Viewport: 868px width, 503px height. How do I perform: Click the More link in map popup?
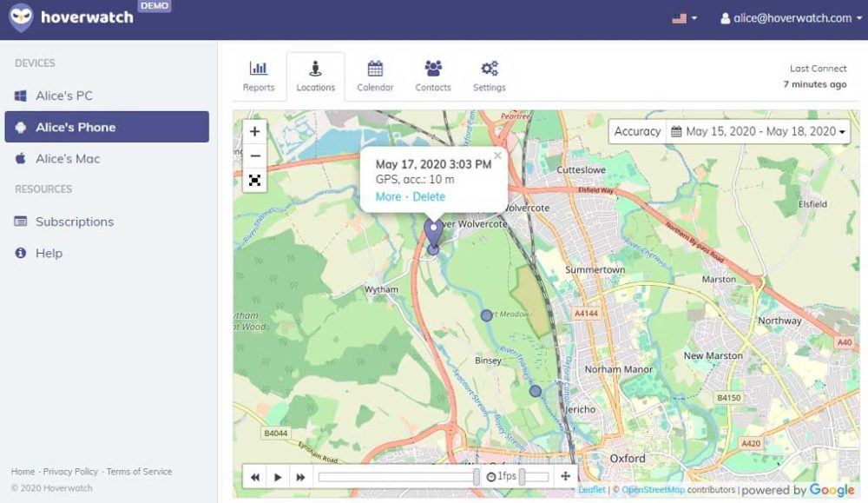pyautogui.click(x=388, y=197)
